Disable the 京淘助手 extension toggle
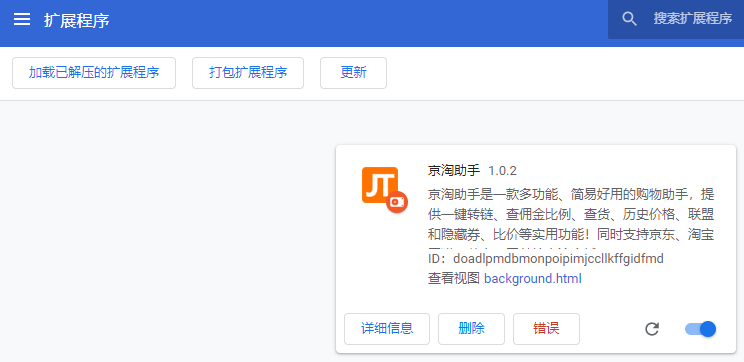This screenshot has height=362, width=744. (x=700, y=329)
